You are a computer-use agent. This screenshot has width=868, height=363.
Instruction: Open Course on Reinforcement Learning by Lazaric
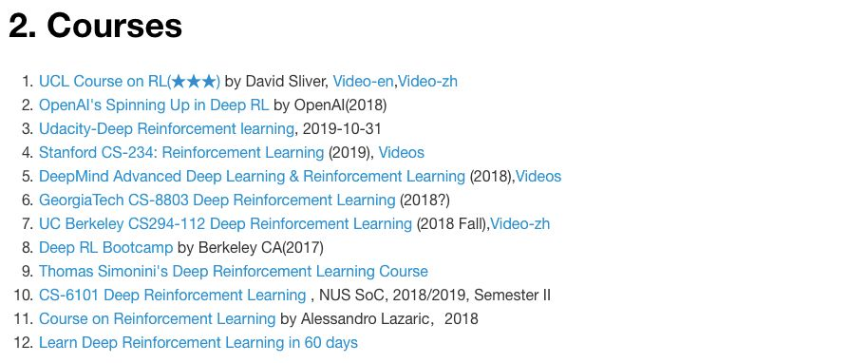pyautogui.click(x=158, y=319)
